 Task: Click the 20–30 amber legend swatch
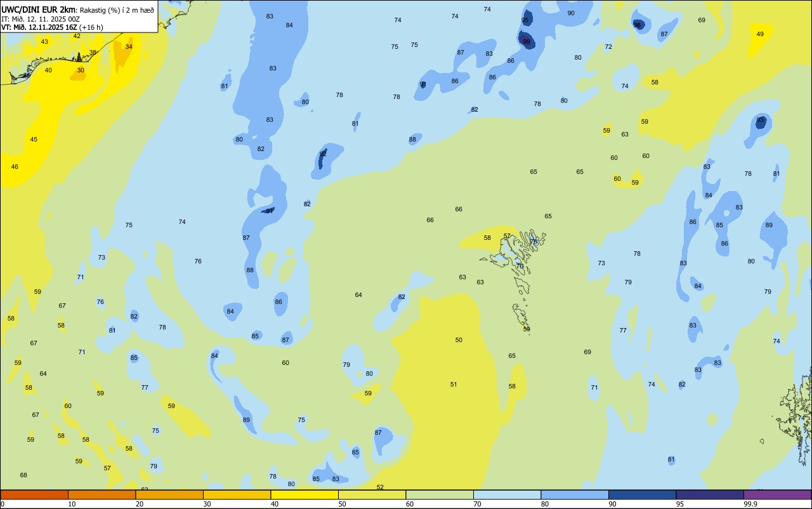click(169, 494)
